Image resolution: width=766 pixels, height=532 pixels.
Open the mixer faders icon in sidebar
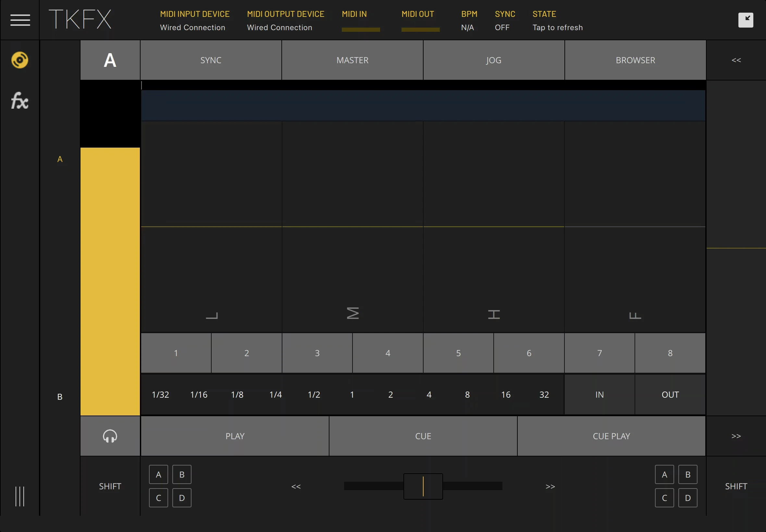click(20, 496)
